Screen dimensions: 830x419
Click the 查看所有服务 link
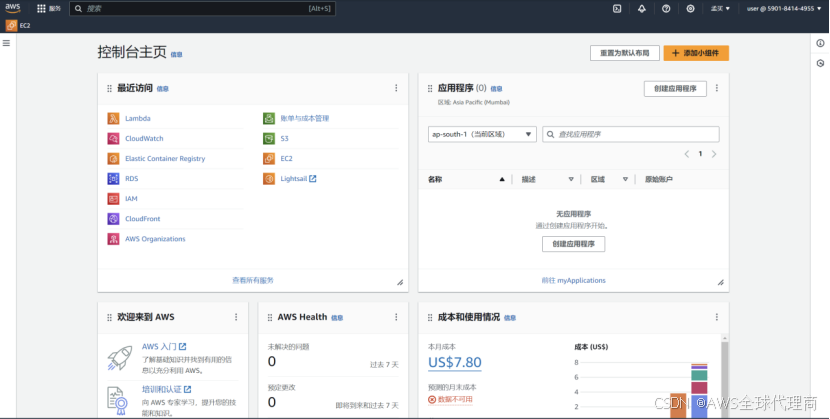(253, 280)
